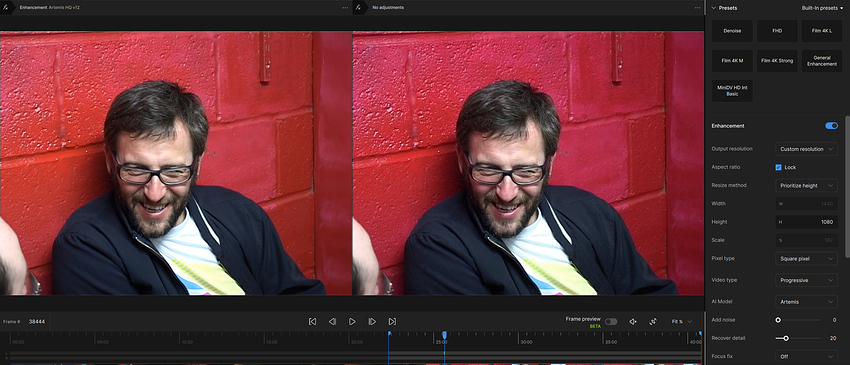Click the BETA label under Frame preview

coord(595,326)
